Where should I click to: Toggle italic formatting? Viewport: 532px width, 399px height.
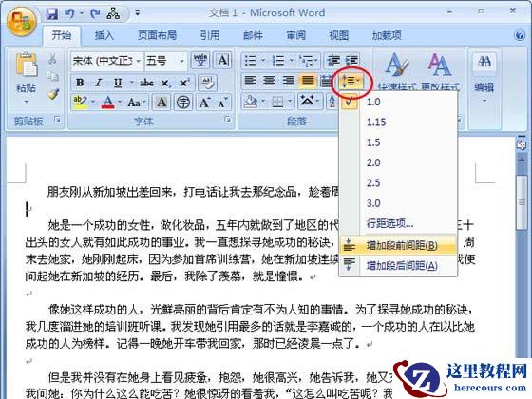pos(99,83)
